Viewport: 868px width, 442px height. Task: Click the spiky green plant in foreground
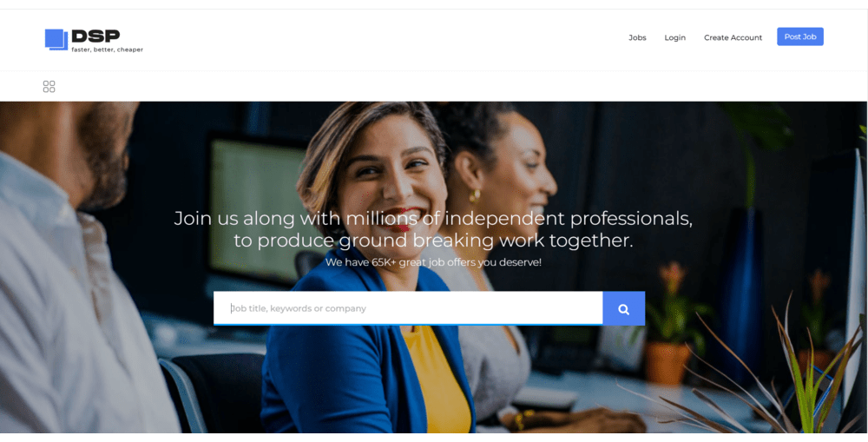tap(797, 377)
